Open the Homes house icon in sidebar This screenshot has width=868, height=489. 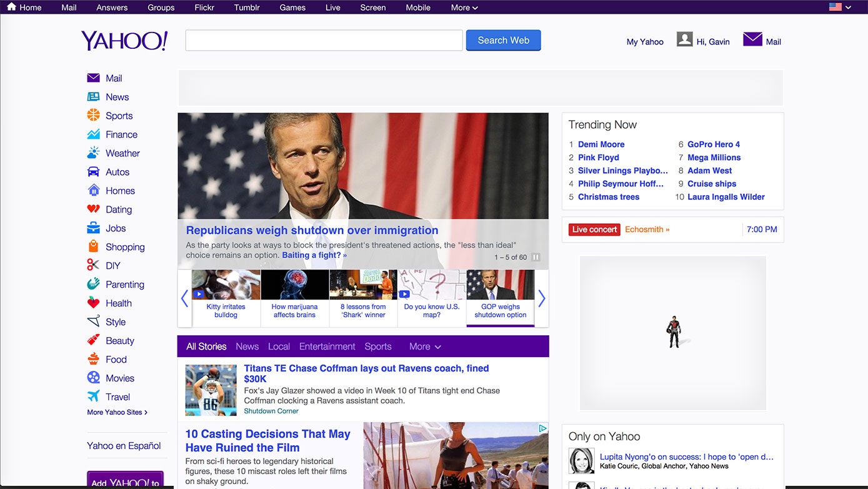93,190
